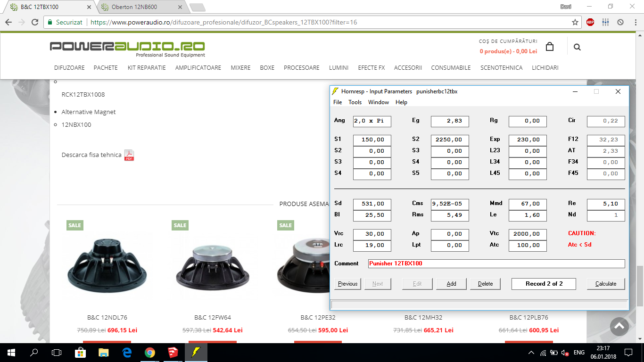This screenshot has height=362, width=644.
Task: Reload the page in Chrome
Action: (x=35, y=22)
